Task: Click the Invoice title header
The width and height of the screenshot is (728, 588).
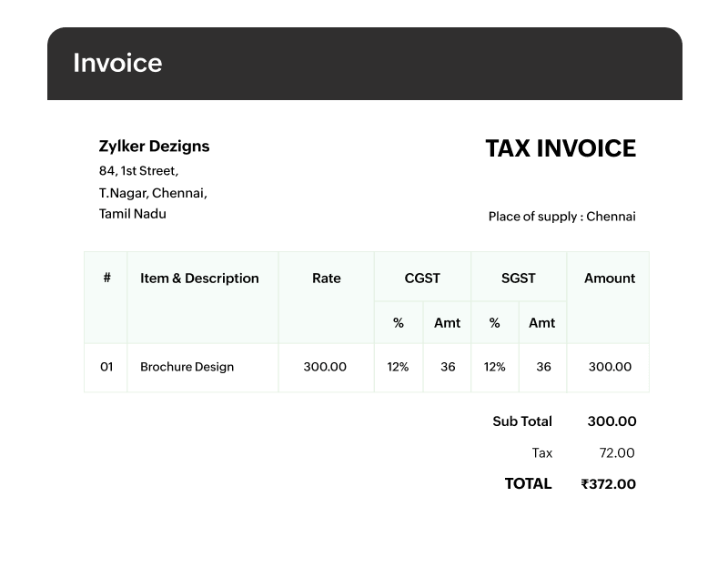Action: 117,63
